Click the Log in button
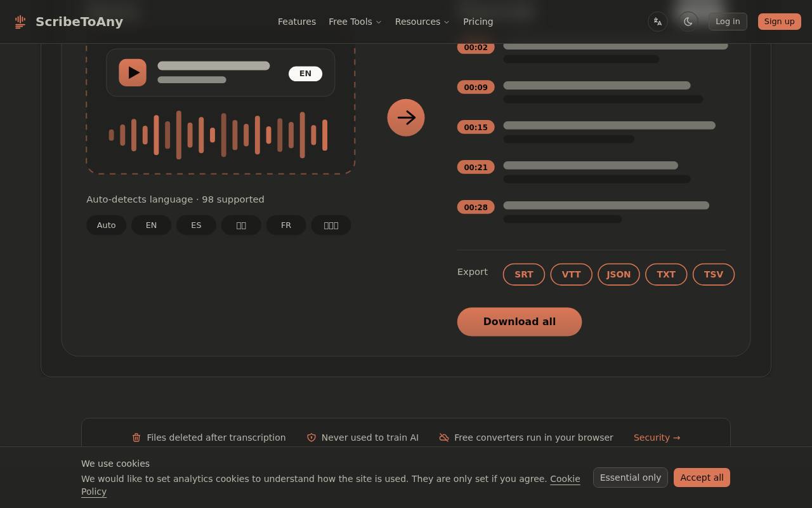812x508 pixels. (x=728, y=22)
